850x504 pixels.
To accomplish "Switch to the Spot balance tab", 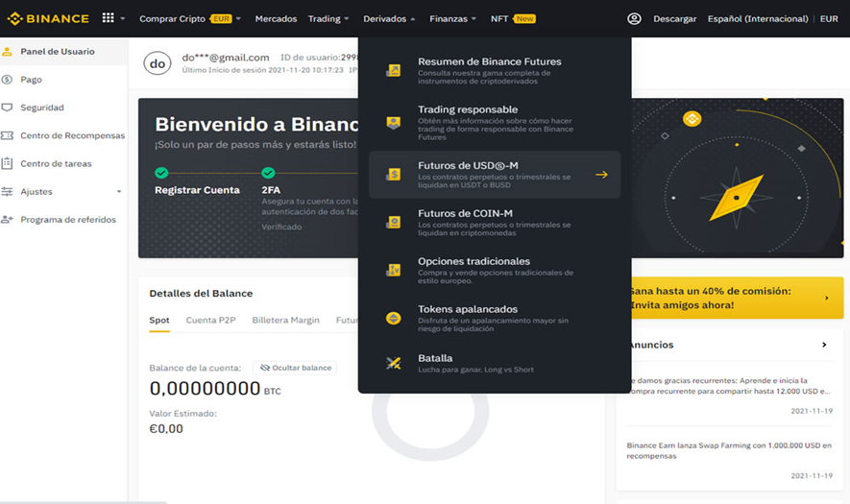I will pos(159,321).
